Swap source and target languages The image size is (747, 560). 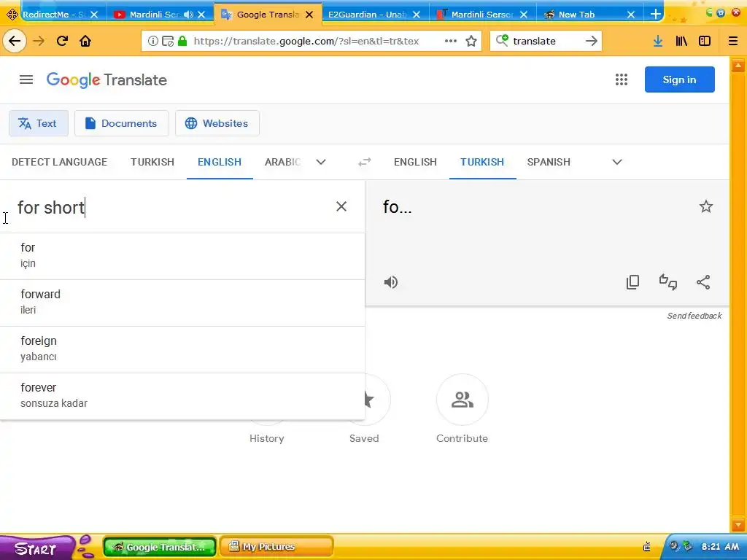point(365,162)
